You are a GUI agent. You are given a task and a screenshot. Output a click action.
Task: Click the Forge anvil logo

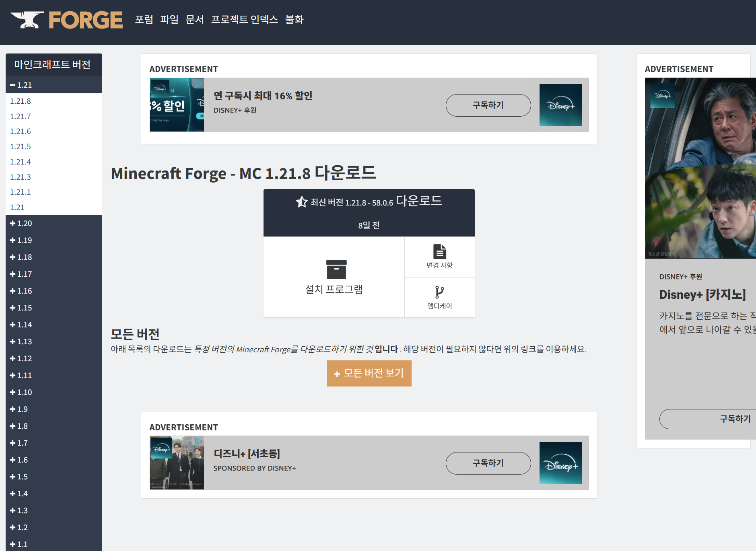coord(67,20)
